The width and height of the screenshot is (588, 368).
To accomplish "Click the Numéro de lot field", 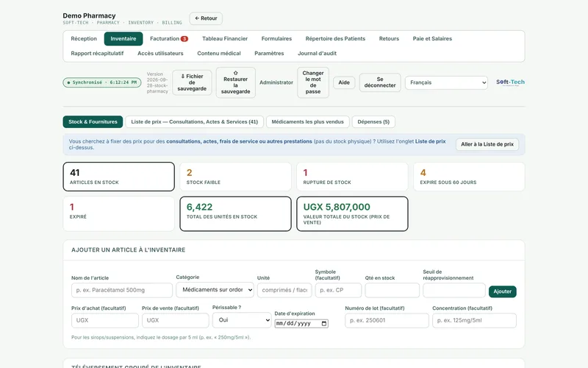I will [x=387, y=320].
